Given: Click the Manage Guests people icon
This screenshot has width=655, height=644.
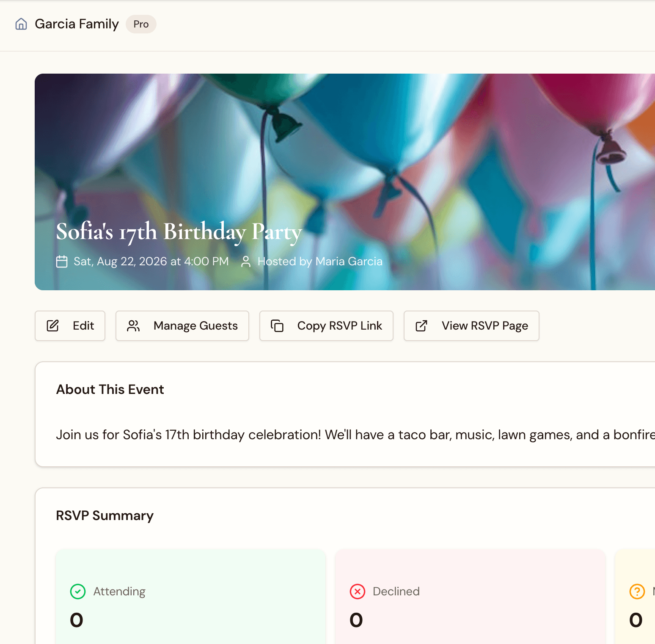Looking at the screenshot, I should coord(133,326).
